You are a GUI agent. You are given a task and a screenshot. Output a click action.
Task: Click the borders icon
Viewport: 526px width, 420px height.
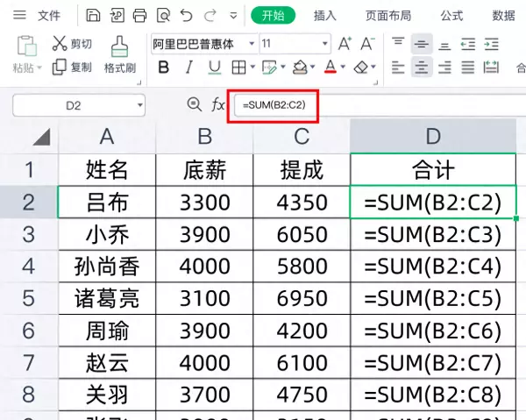pos(238,68)
